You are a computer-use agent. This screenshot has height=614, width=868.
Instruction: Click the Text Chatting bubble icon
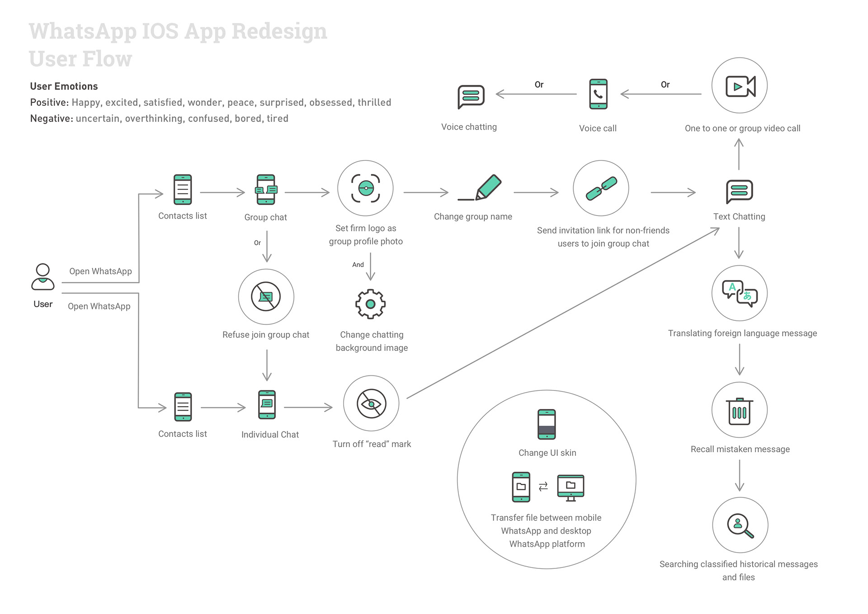coord(739,192)
